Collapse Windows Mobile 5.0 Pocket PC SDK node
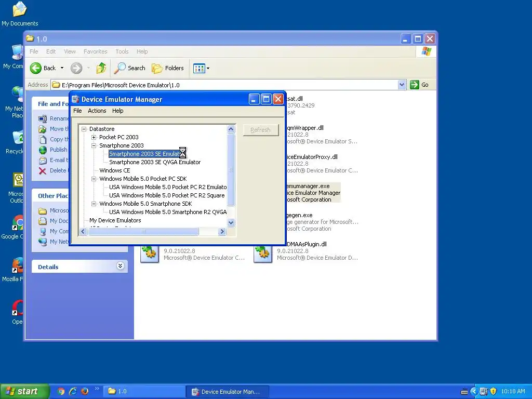The image size is (532, 399). (x=94, y=179)
